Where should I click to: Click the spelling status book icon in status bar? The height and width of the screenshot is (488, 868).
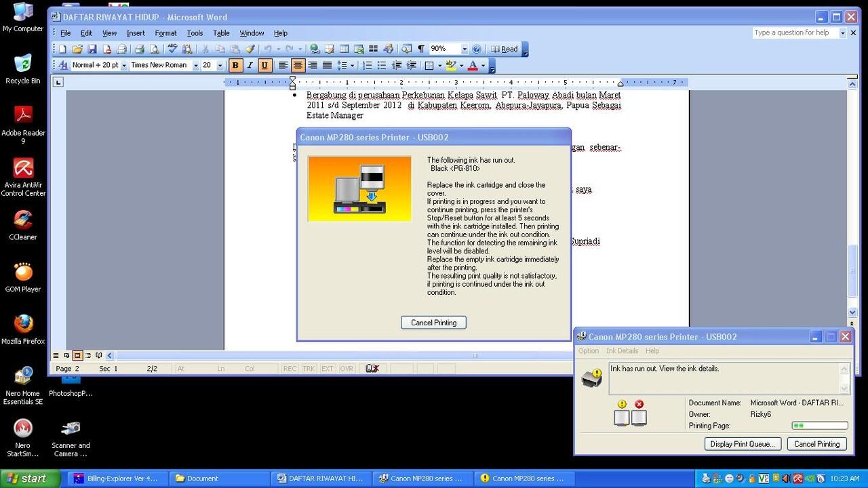point(372,369)
